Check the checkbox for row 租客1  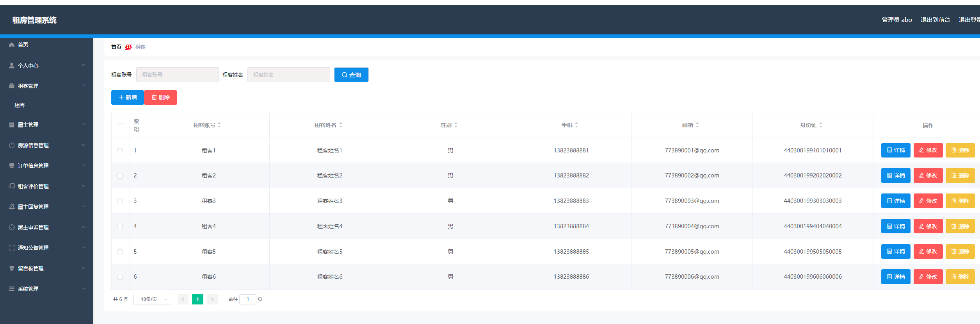(120, 150)
